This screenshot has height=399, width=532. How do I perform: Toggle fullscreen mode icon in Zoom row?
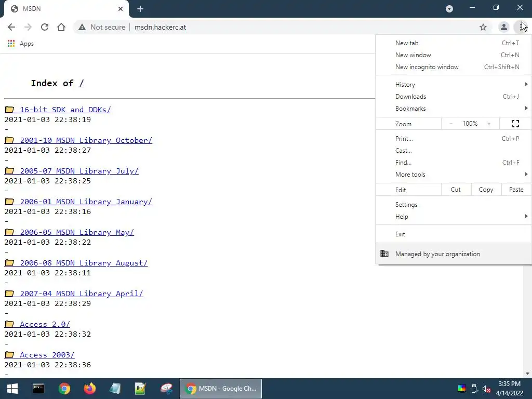click(x=515, y=124)
